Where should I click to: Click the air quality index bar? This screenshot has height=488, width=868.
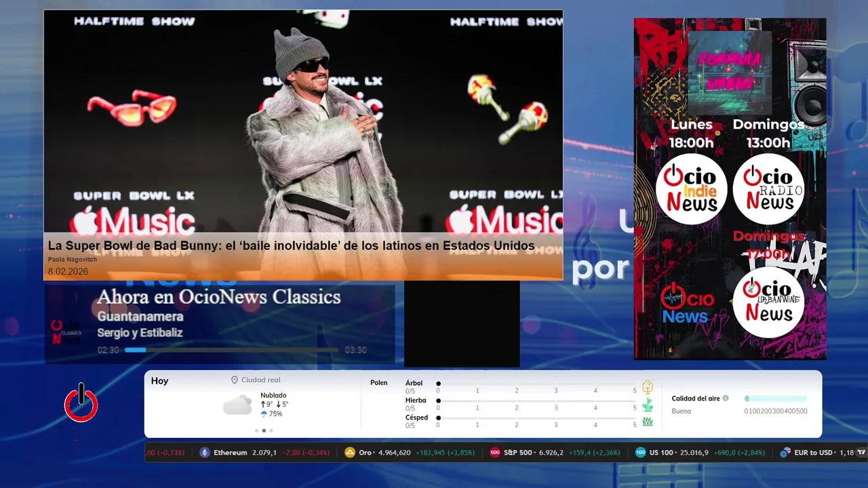[x=776, y=399]
